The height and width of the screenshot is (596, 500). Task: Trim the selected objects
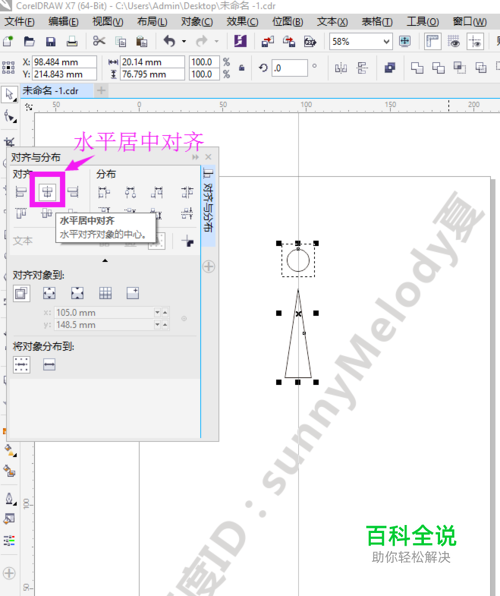tap(438, 68)
